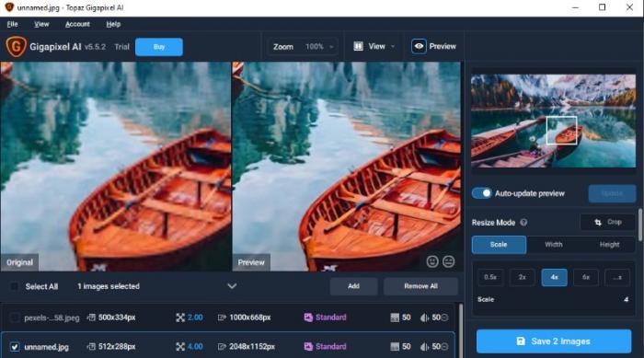644x358 pixels.
Task: Click the Save 2 Images button
Action: 554,341
